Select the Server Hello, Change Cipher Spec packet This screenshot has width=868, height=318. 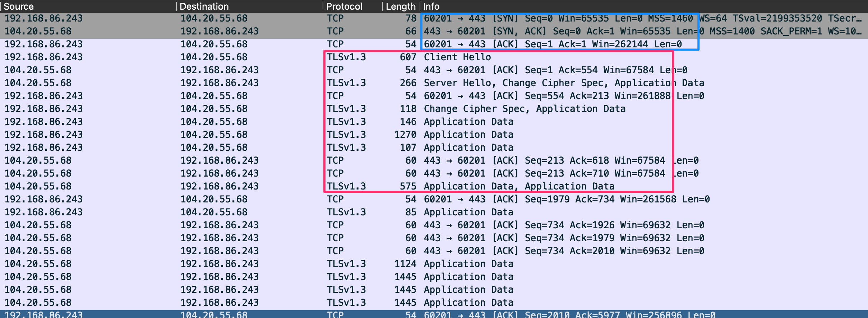(503, 83)
